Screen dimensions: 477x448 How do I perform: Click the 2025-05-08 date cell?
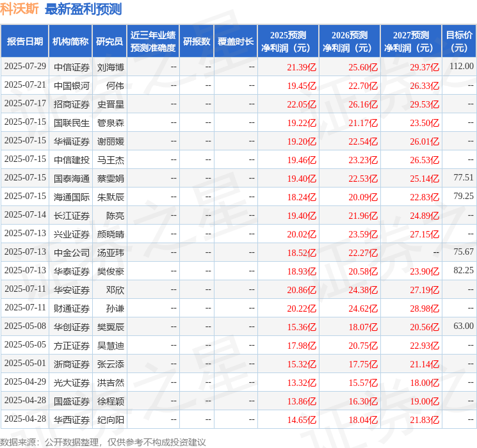(x=25, y=326)
